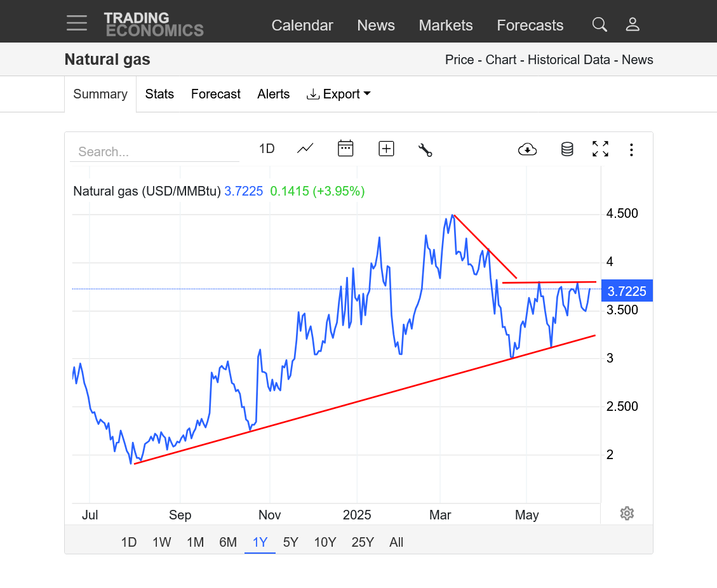Select the All time range
Screen dimensions: 717x588
(x=396, y=542)
